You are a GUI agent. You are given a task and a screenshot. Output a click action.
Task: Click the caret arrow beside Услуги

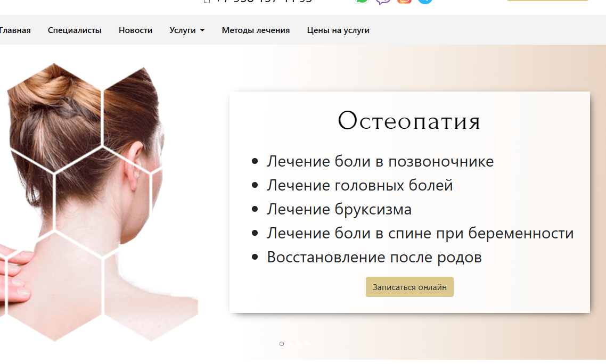(x=202, y=30)
